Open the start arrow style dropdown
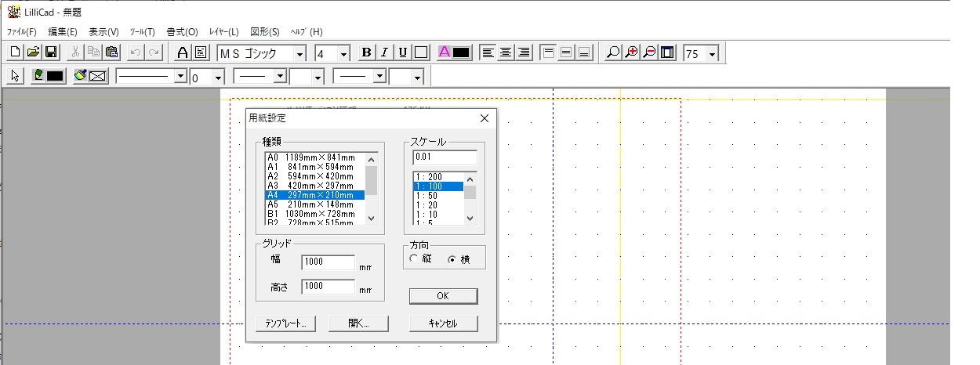 [x=280, y=76]
